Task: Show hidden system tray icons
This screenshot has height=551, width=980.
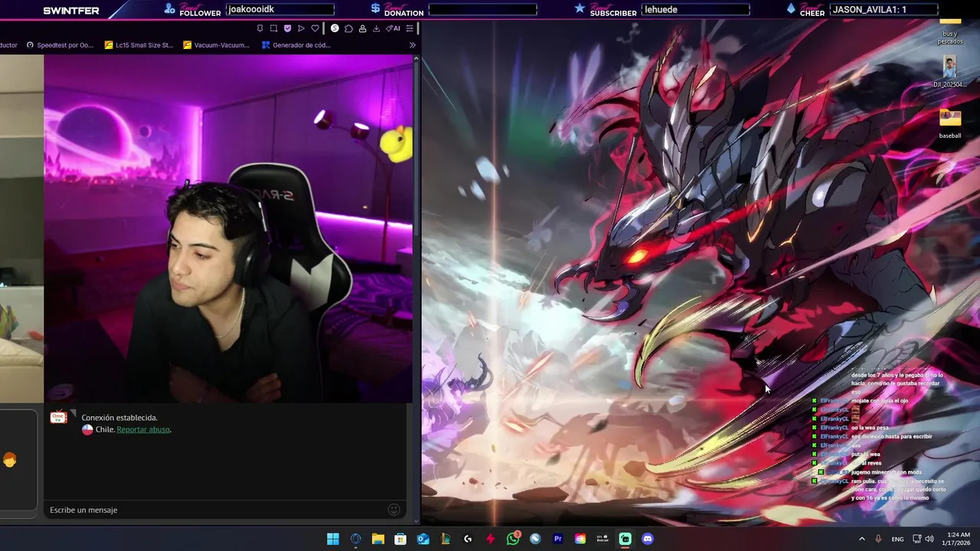Action: tap(861, 539)
